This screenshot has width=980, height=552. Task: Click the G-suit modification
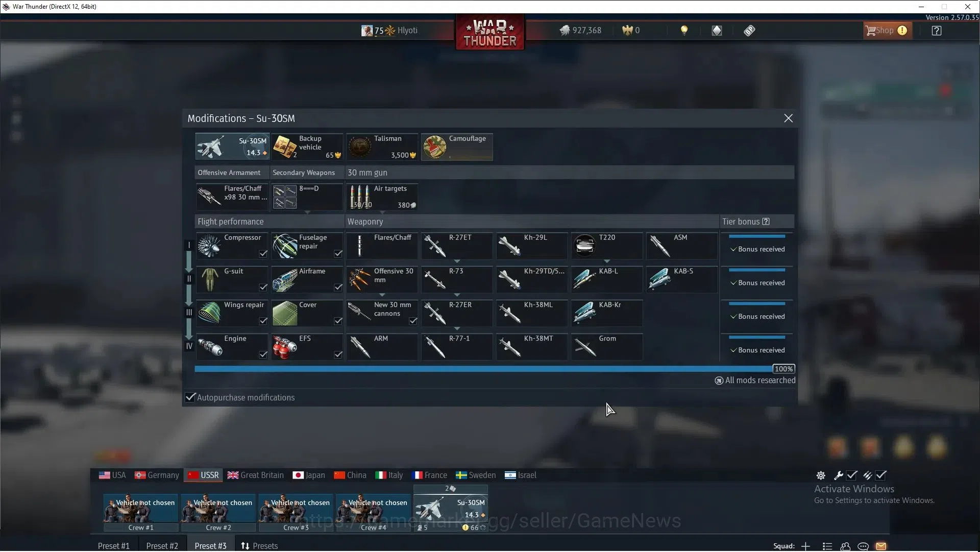[x=232, y=279]
